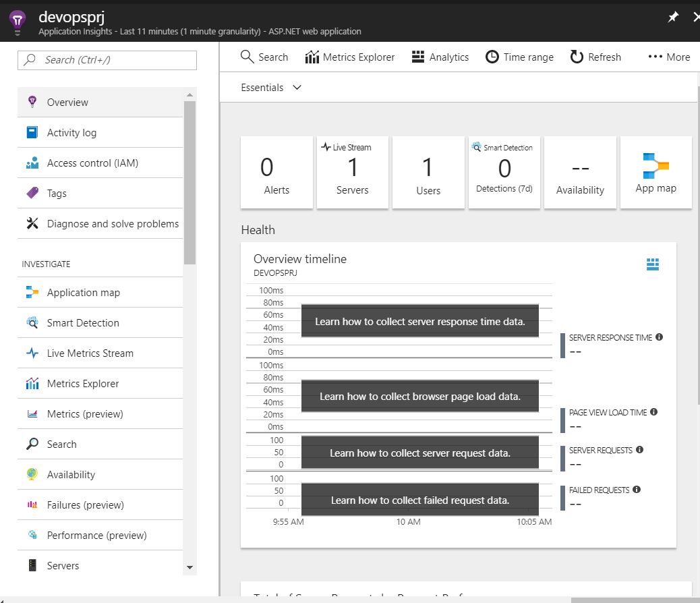Screen dimensions: 700x603
Task: Click the Live Metrics Stream pulse icon
Action: click(32, 353)
